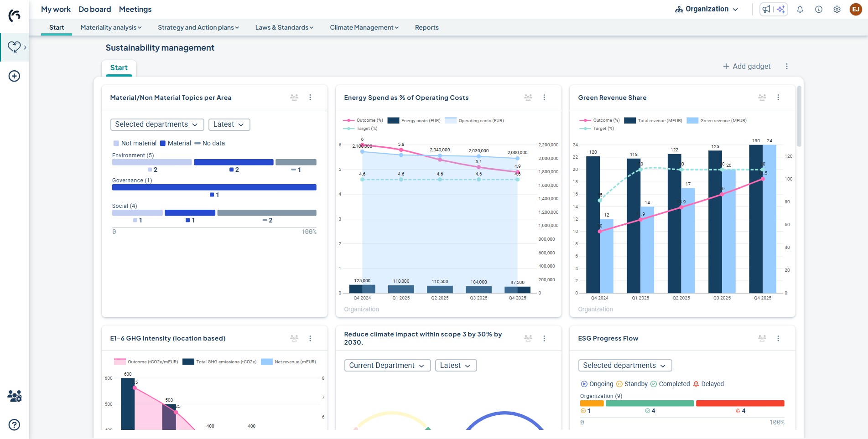Click share icon on Energy Spend gadget

[528, 98]
